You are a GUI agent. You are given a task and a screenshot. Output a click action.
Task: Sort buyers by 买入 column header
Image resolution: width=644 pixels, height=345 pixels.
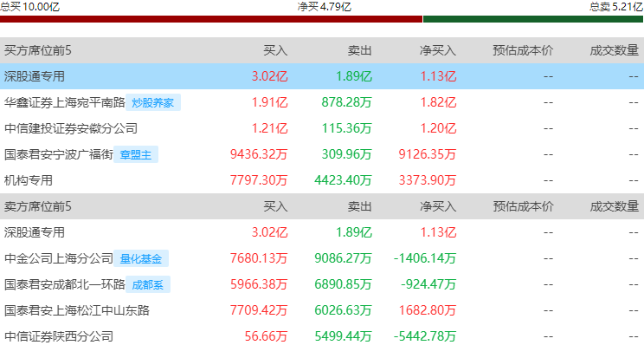coord(275,50)
